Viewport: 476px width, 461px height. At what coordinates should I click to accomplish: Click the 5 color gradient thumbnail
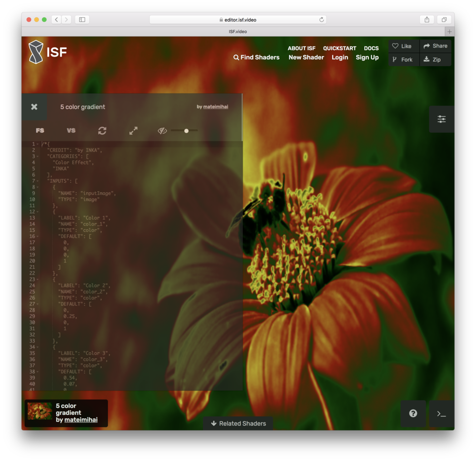(40, 411)
